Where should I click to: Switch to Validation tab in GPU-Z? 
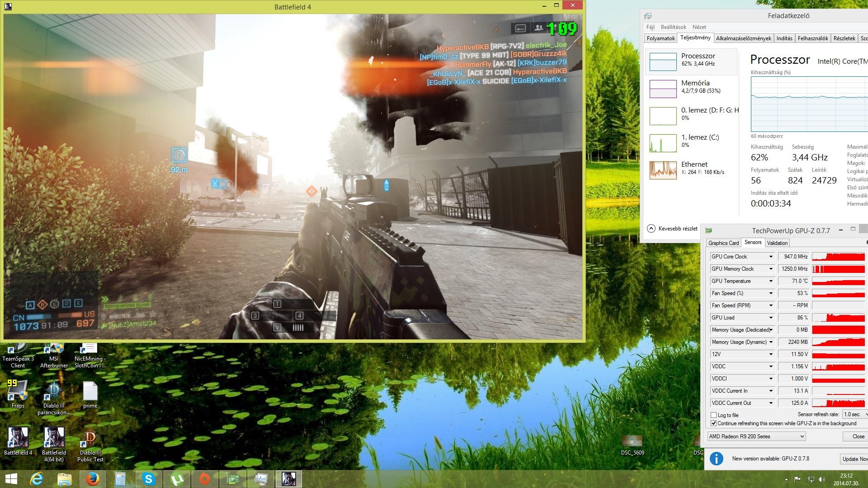click(x=777, y=243)
